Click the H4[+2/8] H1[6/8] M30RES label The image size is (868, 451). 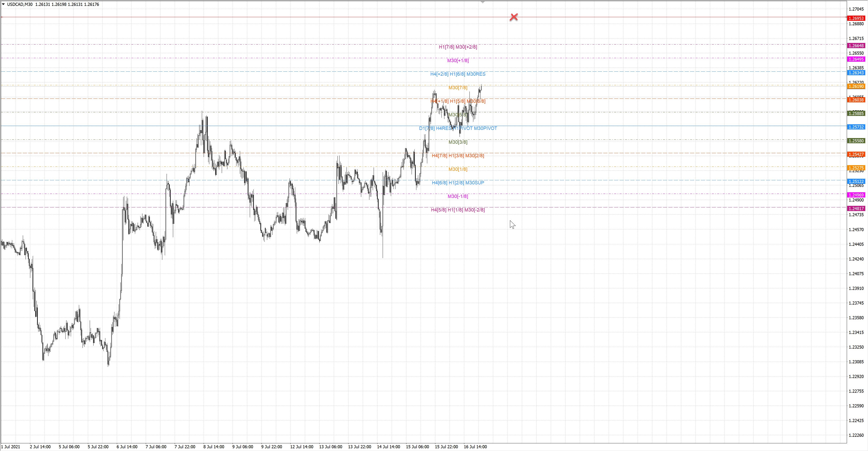tap(458, 74)
